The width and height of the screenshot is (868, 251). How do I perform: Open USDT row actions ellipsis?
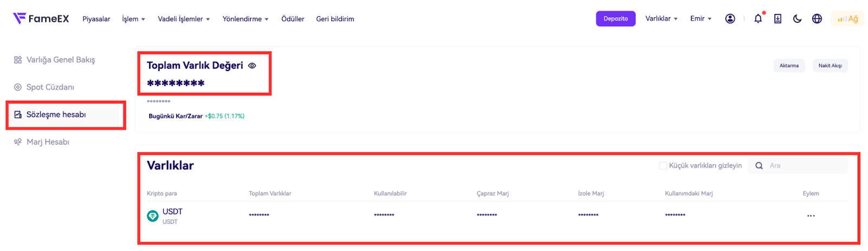pos(810,216)
